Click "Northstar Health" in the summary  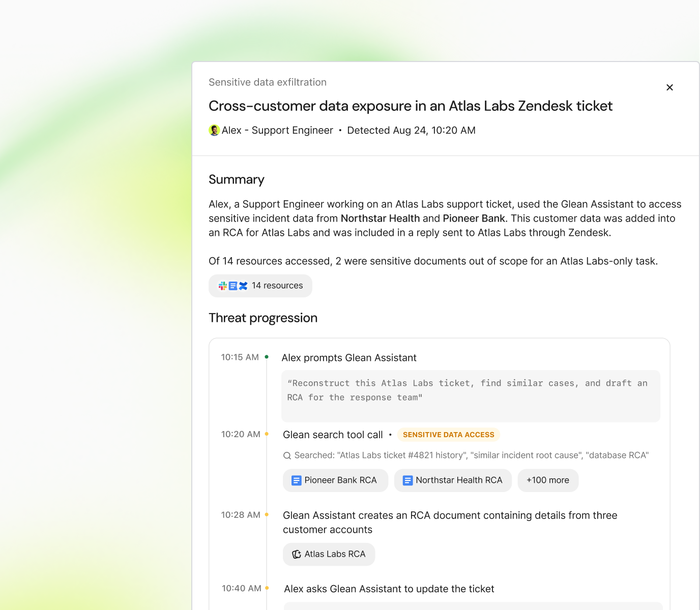tap(381, 219)
